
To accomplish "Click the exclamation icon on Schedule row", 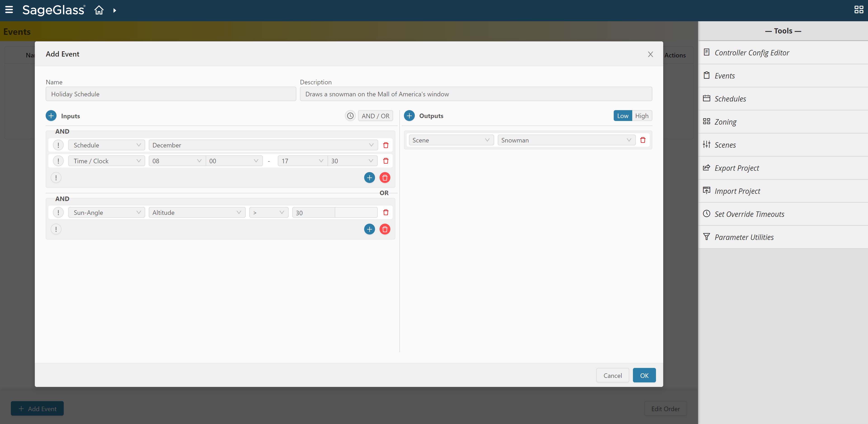I will (x=58, y=145).
